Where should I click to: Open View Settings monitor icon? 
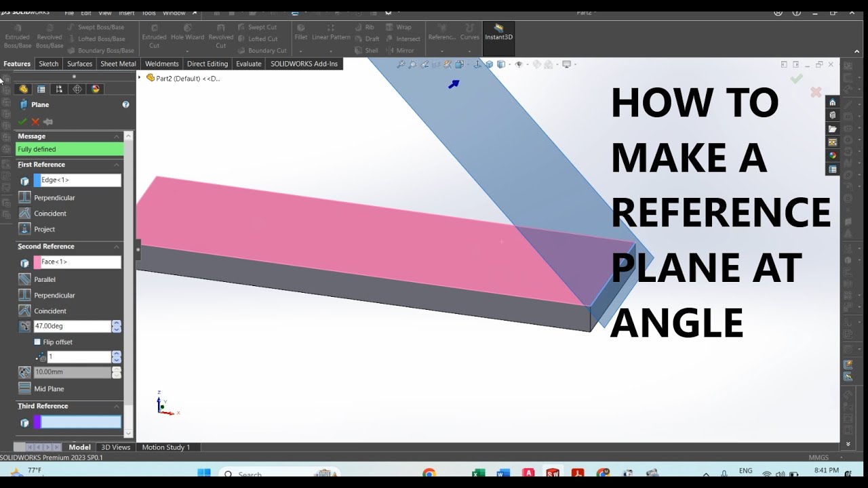coord(566,64)
